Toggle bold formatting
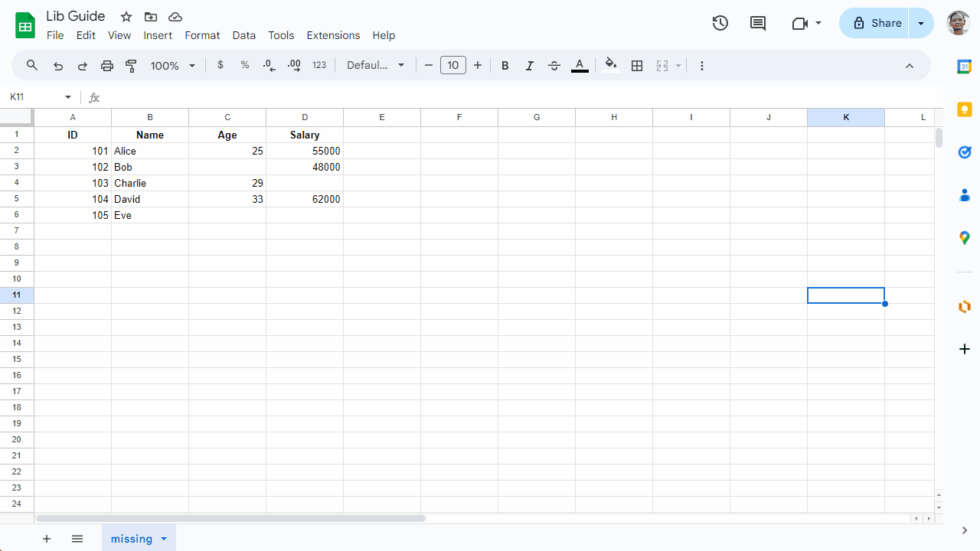 pos(505,66)
